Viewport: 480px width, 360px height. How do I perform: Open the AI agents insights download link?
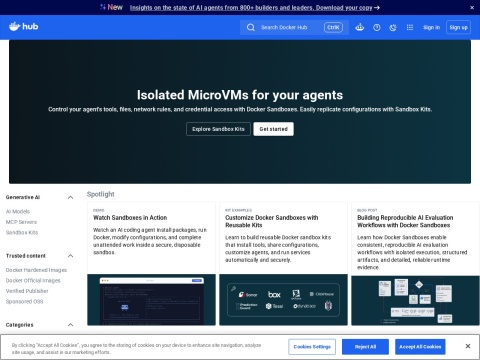coord(255,7)
